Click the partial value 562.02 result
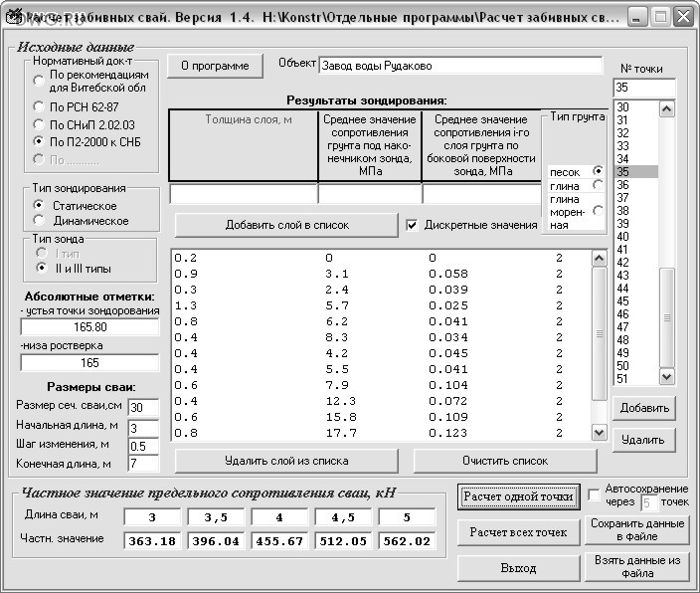Screen dimensions: 700x593 pos(407,541)
